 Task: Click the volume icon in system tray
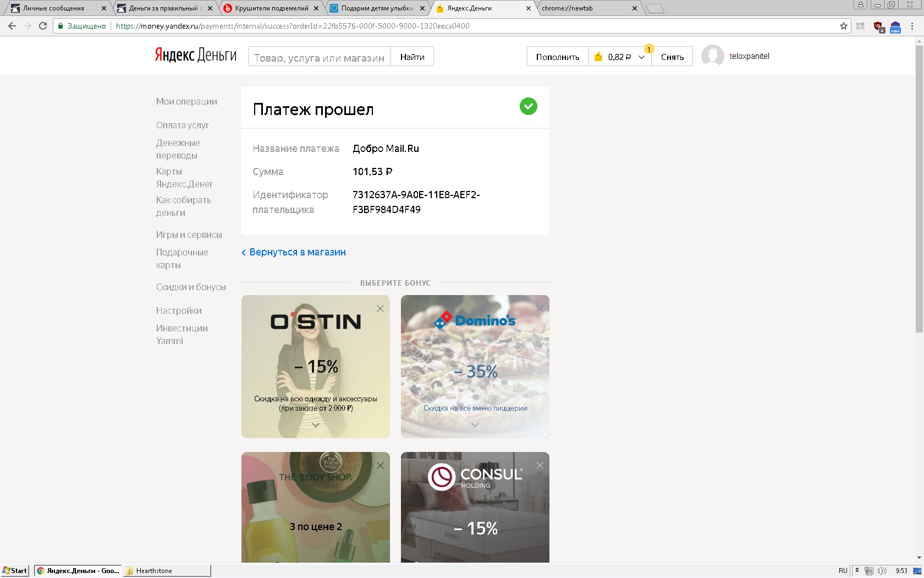click(882, 571)
